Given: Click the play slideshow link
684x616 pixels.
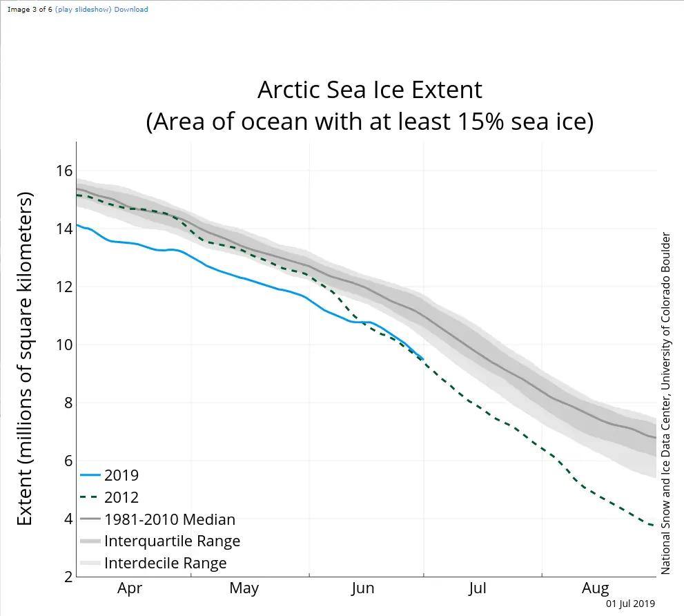Looking at the screenshot, I should (83, 10).
